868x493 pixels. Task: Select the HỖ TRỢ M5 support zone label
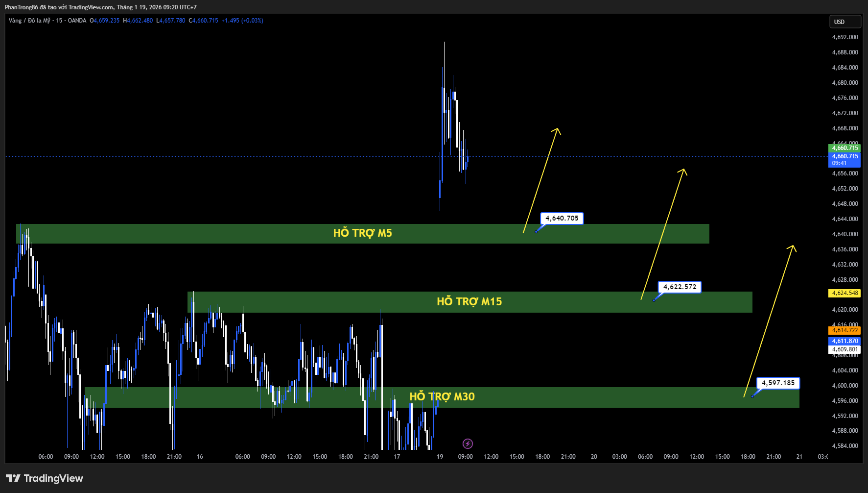point(362,233)
